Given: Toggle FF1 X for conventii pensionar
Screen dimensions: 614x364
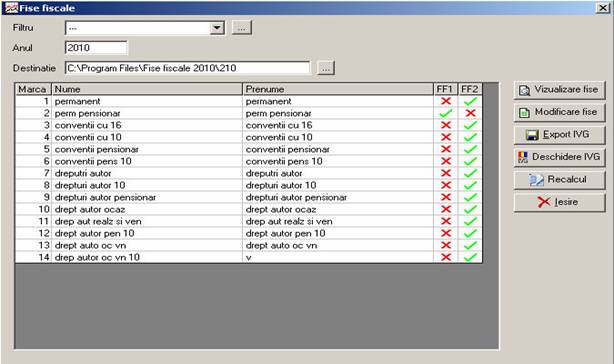Looking at the screenshot, I should coord(446,150).
